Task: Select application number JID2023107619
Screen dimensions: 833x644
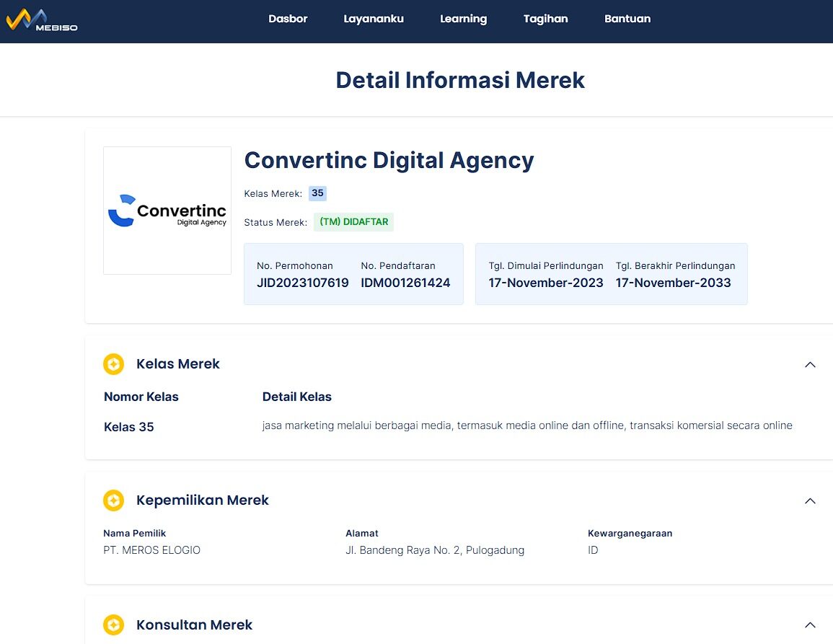Action: pyautogui.click(x=303, y=283)
